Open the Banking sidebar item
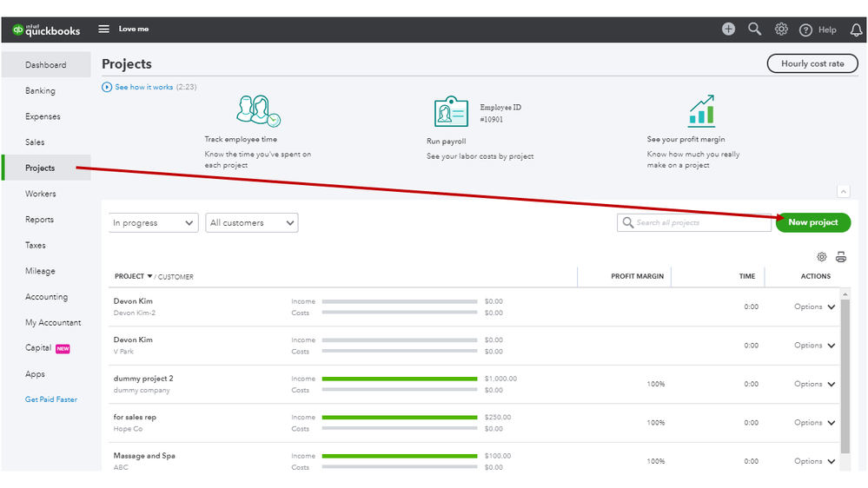Screen dimensions: 868x488 click(40, 91)
